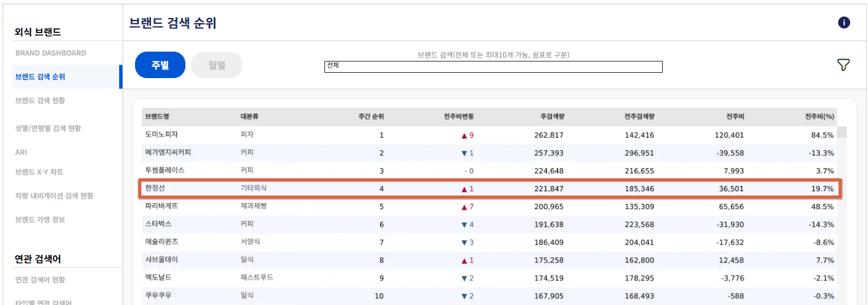
Task: Click the 패스트푸드 category cell
Action: tap(257, 277)
